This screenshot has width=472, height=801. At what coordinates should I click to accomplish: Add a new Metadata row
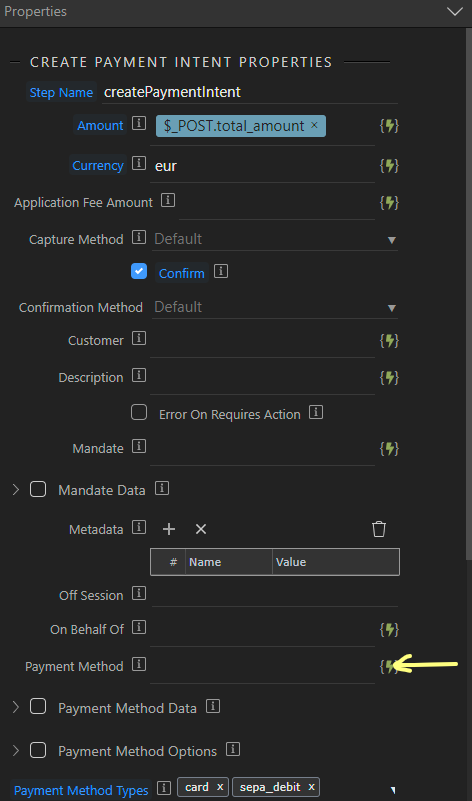pyautogui.click(x=169, y=529)
